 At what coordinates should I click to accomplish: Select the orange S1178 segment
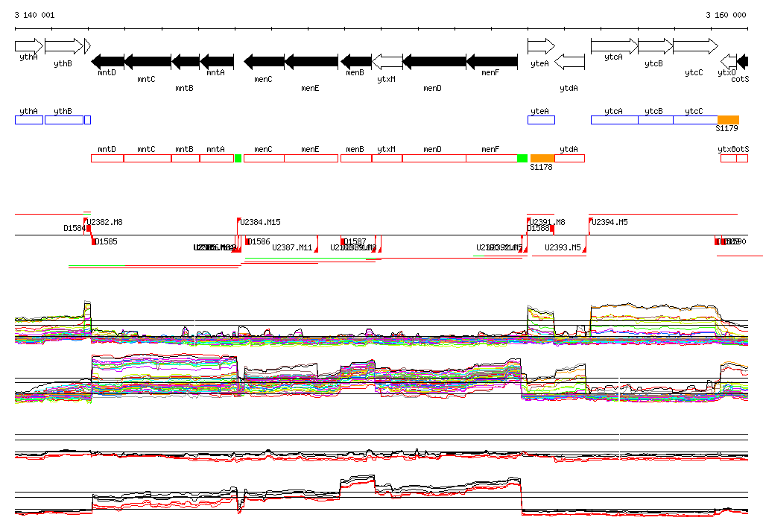[542, 158]
